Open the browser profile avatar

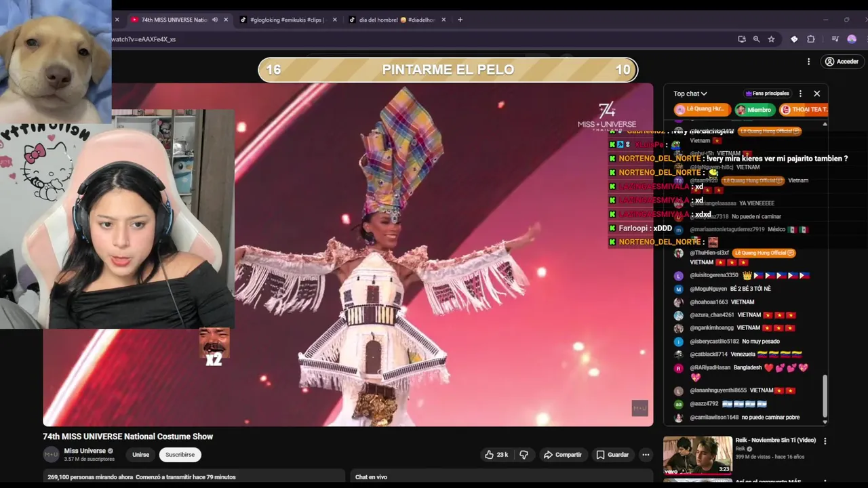[x=852, y=39]
